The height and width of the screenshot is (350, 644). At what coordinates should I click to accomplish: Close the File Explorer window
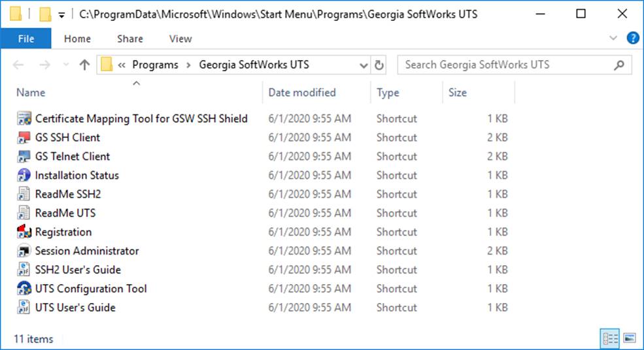point(622,14)
